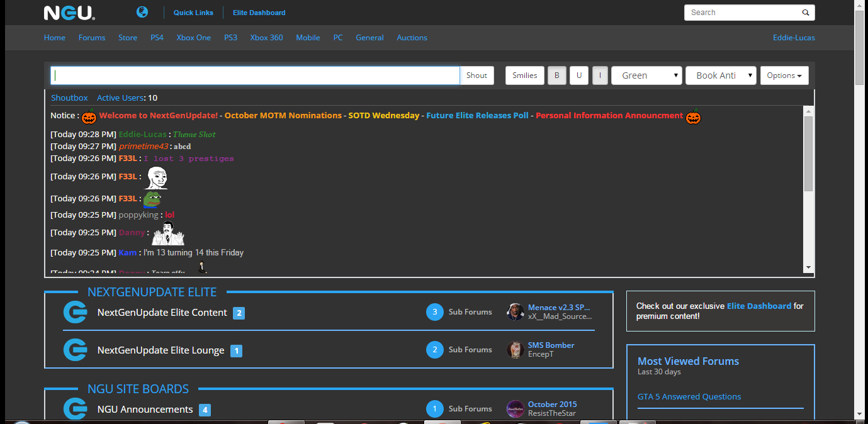Click the NGU Announcements forum icon
The image size is (868, 424).
click(75, 409)
